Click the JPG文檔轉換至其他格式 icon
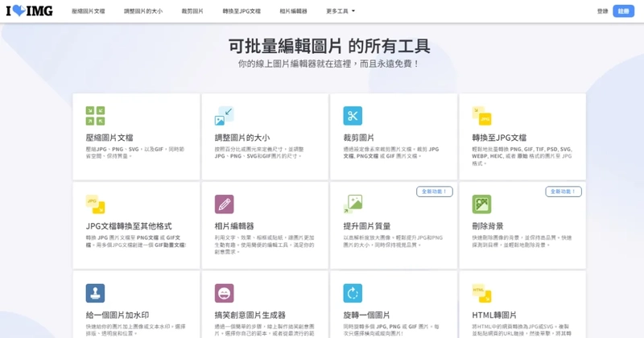The height and width of the screenshot is (338, 644). [x=95, y=204]
